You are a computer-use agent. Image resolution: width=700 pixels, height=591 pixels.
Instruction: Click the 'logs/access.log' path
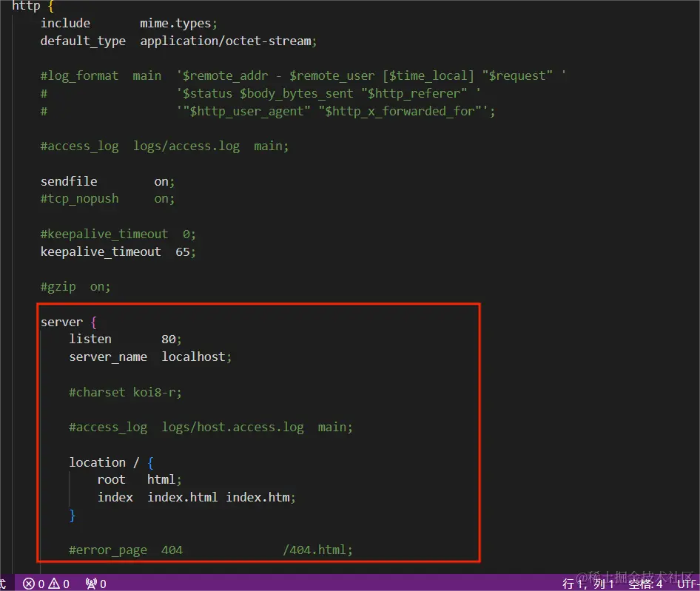coord(186,146)
